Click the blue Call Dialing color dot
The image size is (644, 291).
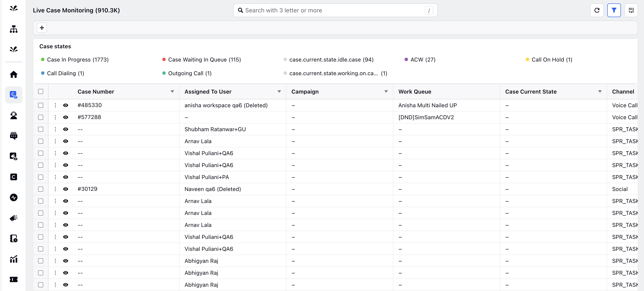[x=43, y=73]
